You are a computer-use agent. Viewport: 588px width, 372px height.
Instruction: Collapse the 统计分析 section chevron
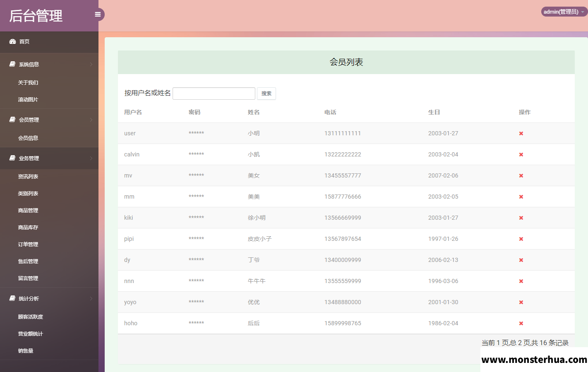(91, 298)
